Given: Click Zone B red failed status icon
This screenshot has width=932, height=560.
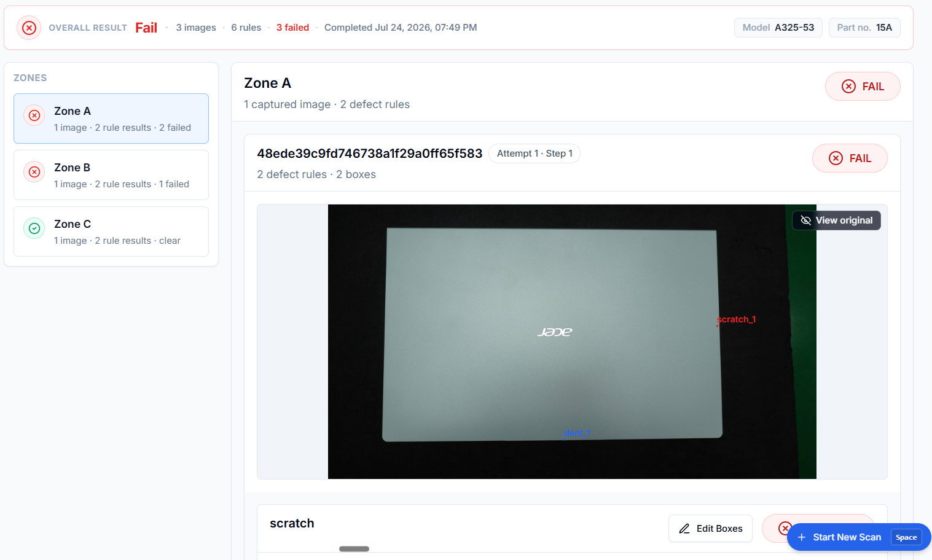Looking at the screenshot, I should (x=34, y=171).
